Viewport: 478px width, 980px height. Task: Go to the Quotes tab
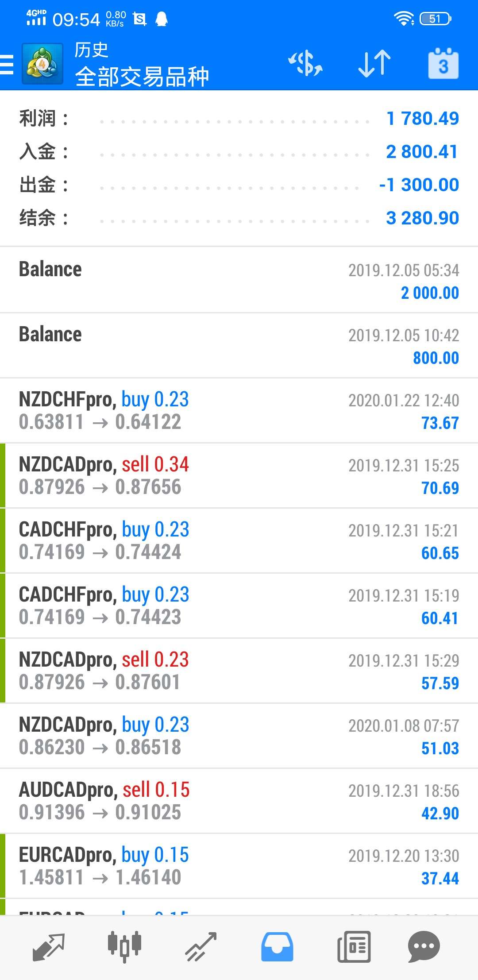click(x=49, y=947)
